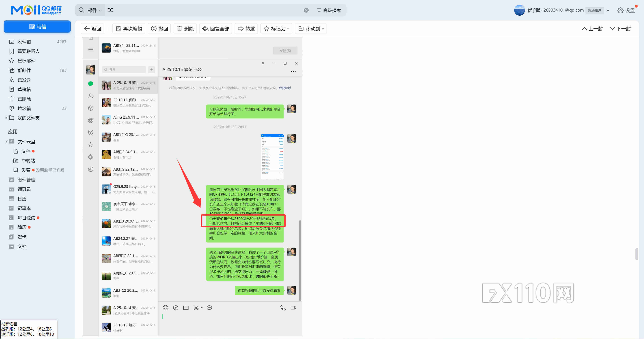
Task: Open 高级搜索 advanced search
Action: pos(329,10)
